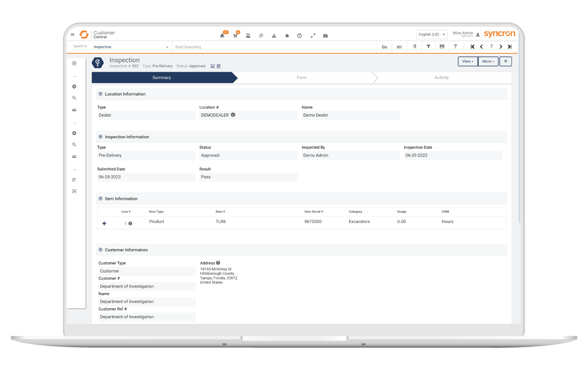Screen dimensions: 588x377
Task: Switch to the Activity tab
Action: point(441,78)
